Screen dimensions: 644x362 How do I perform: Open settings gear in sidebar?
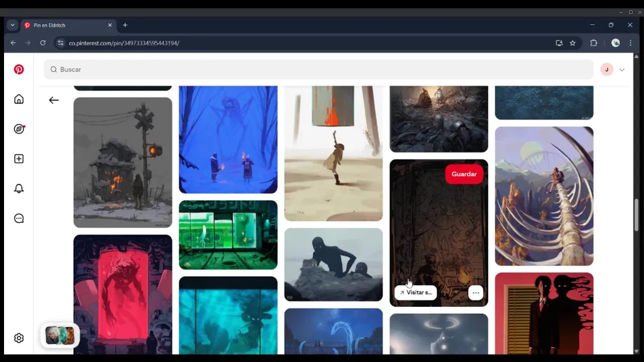19,338
